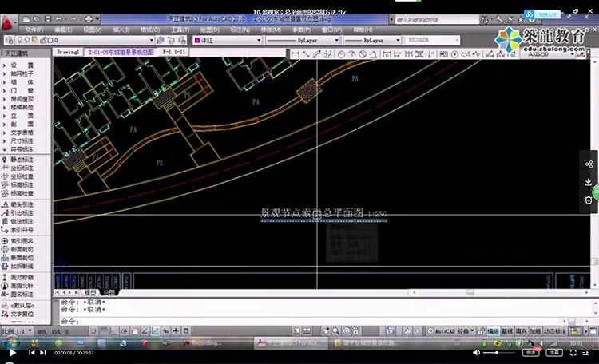Go to the previous video
This screenshot has height=364, width=599.
pyautogui.click(x=32, y=353)
